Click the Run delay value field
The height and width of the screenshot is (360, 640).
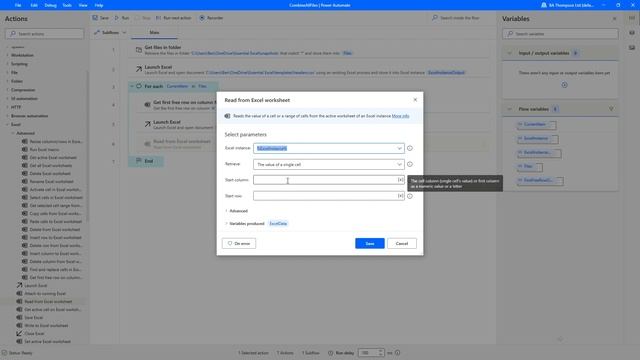(x=368, y=353)
